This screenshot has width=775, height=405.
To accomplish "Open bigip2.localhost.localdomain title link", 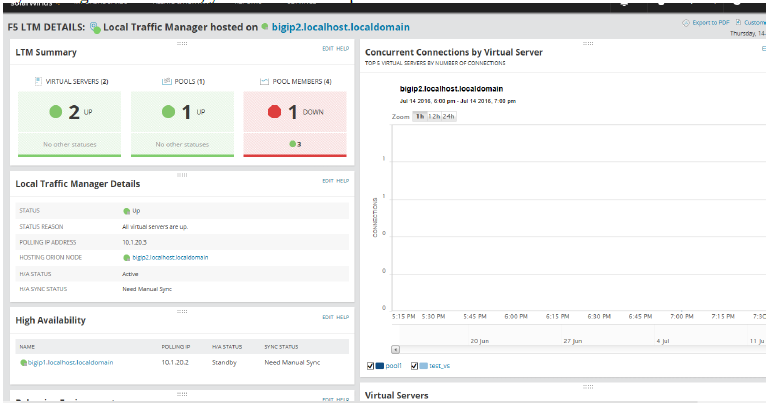I will tap(341, 27).
